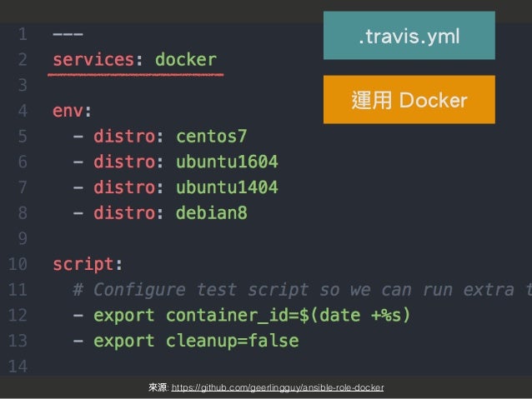Select the 'ubuntu1604' distro value

click(228, 162)
